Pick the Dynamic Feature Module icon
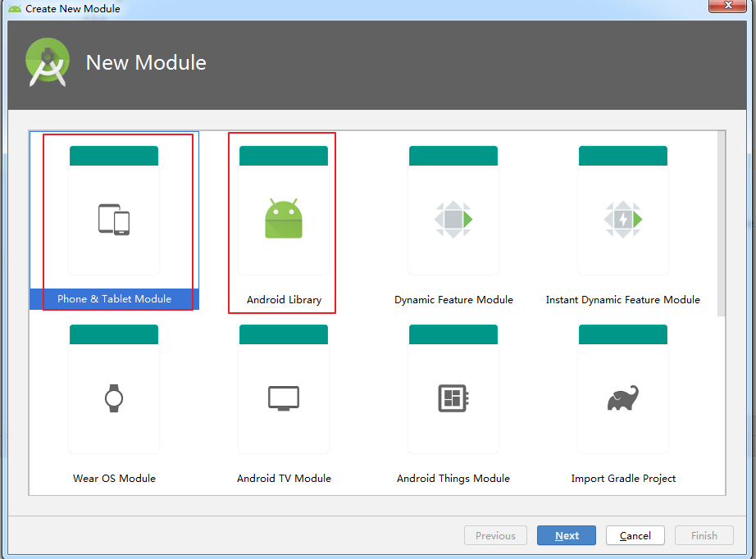The width and height of the screenshot is (756, 559). click(453, 220)
